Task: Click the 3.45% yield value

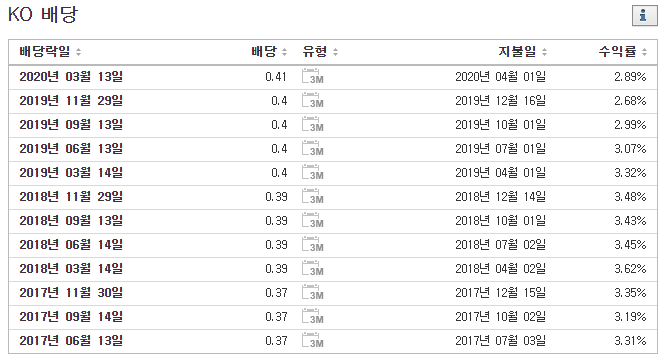Action: click(630, 245)
